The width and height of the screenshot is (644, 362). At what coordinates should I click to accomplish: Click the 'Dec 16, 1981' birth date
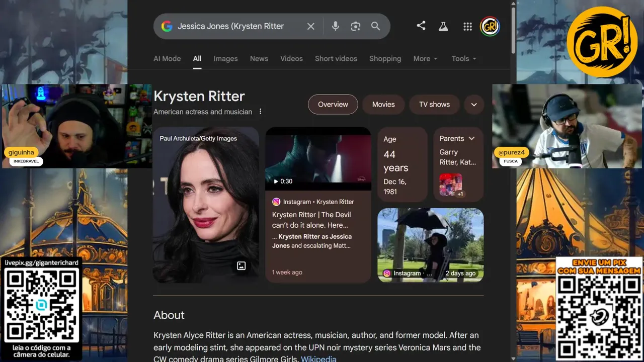395,187
